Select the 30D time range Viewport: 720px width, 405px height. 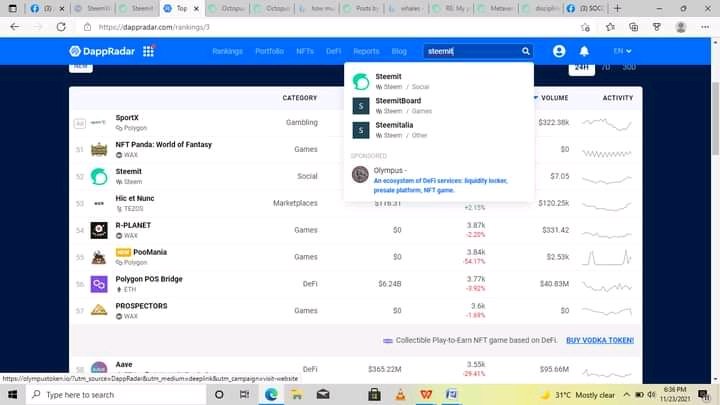629,68
